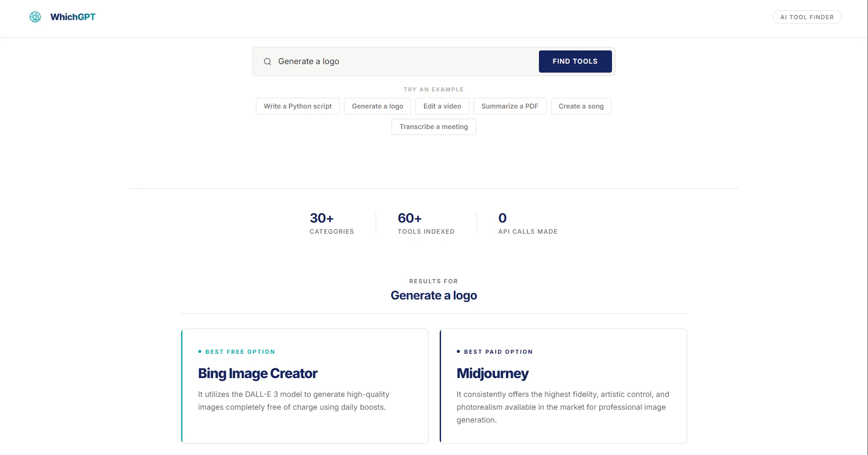Click the '30+' categories stat
The height and width of the screenshot is (455, 868).
pos(321,218)
